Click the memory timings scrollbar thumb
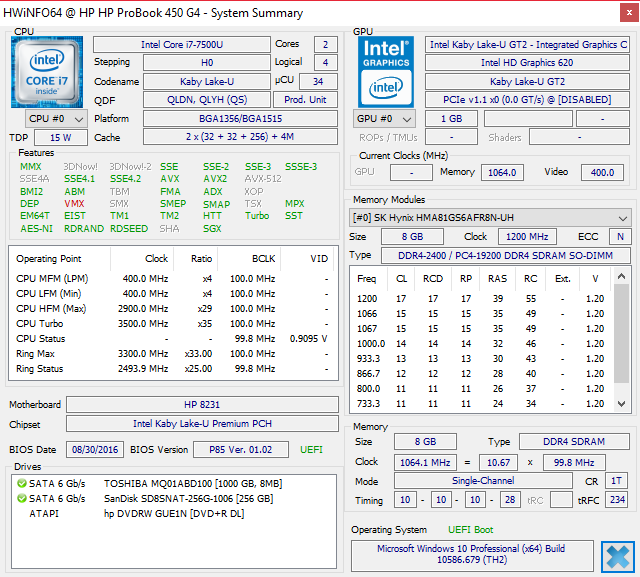The width and height of the screenshot is (640, 577). click(x=621, y=333)
